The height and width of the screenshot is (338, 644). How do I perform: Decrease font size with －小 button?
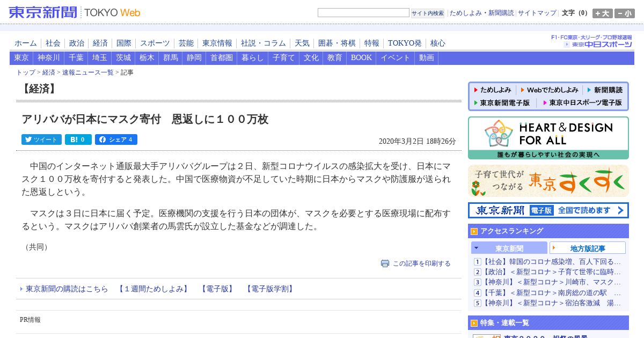[x=625, y=13]
